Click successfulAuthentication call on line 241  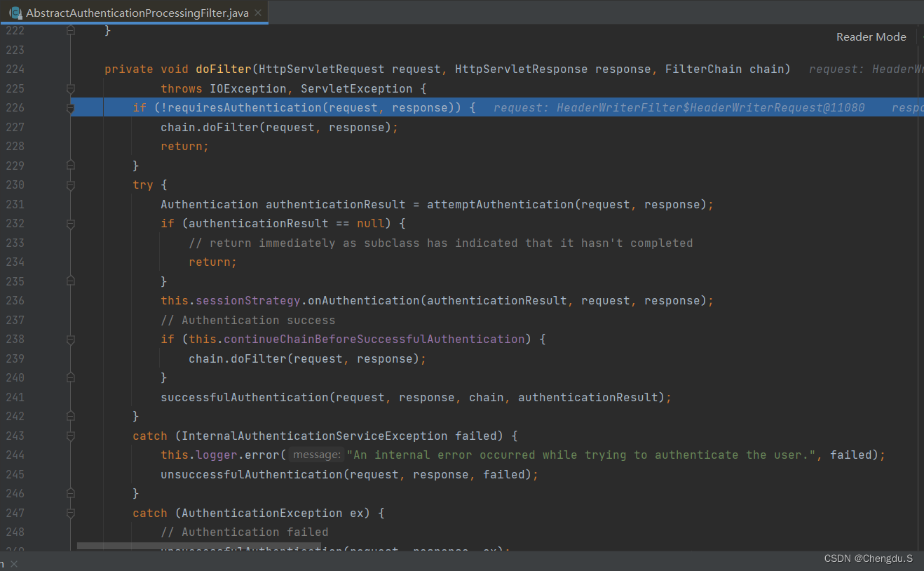(245, 397)
